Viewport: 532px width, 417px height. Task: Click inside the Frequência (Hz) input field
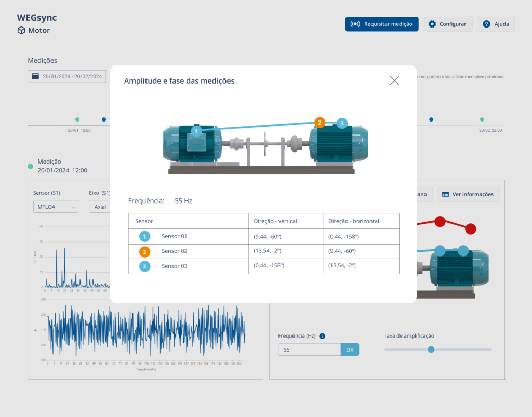click(309, 349)
